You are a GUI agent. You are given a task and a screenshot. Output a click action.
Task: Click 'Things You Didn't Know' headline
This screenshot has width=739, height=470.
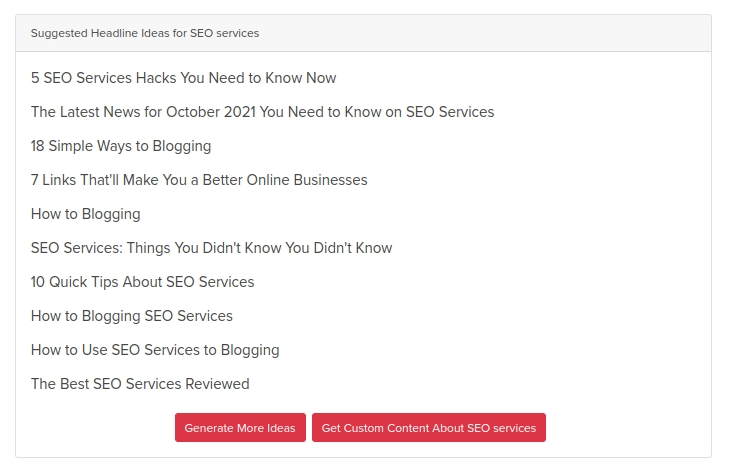point(211,248)
